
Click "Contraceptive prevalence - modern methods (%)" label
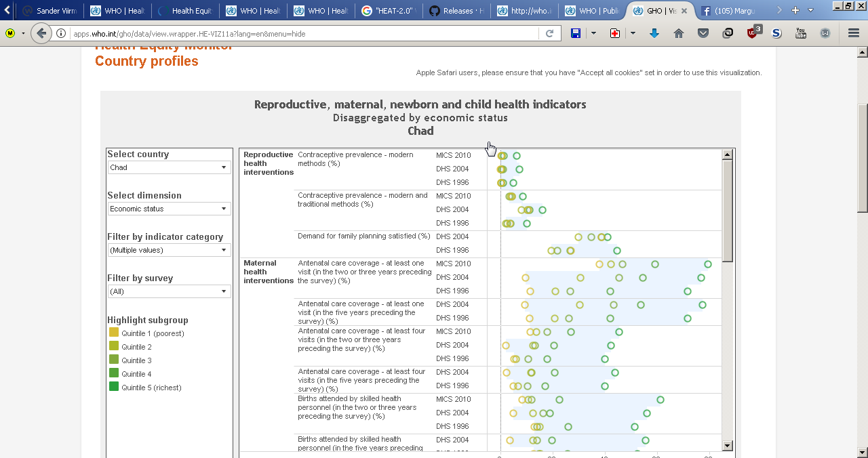pos(355,159)
